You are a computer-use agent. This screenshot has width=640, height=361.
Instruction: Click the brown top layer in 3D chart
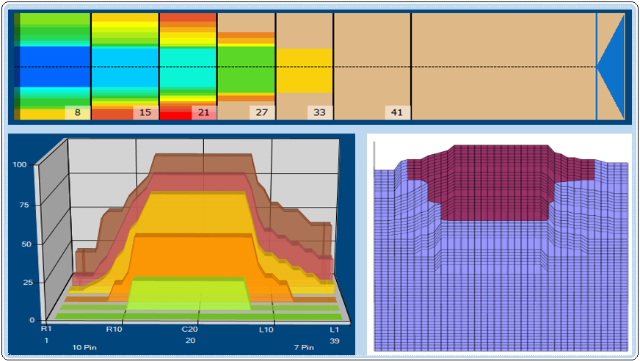(x=203, y=163)
